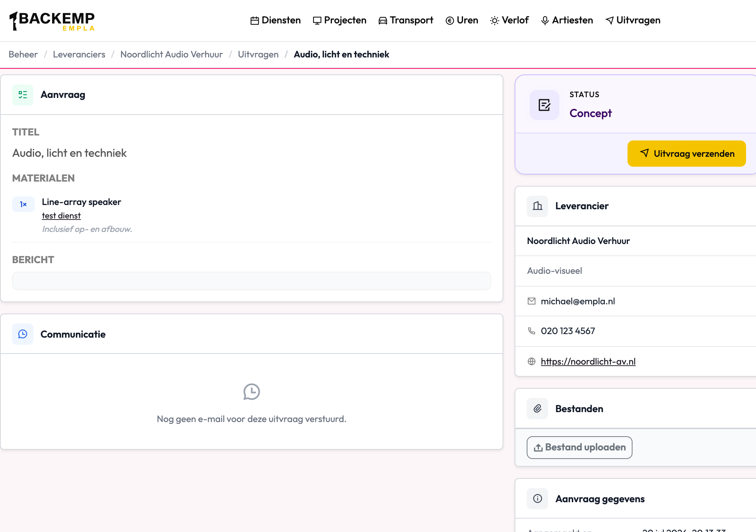Open Leveranciers breadcrumb link
This screenshot has height=532, width=756.
[x=79, y=54]
